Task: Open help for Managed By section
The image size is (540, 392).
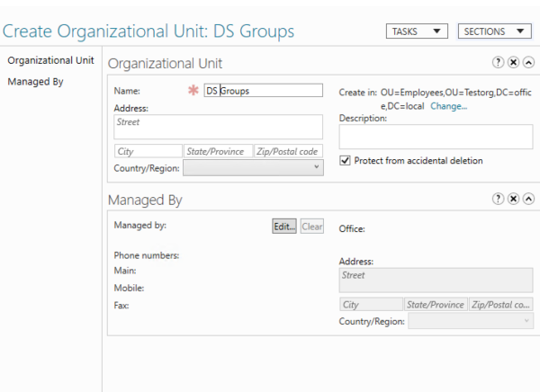Action: pos(498,199)
